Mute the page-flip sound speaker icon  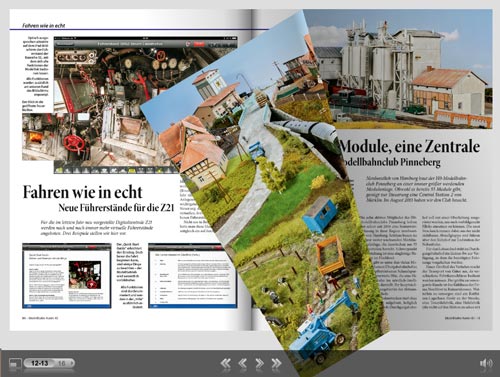(x=486, y=363)
